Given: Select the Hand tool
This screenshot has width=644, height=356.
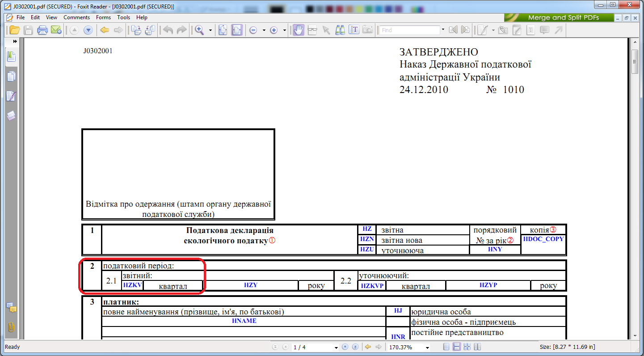Looking at the screenshot, I should click(x=298, y=30).
